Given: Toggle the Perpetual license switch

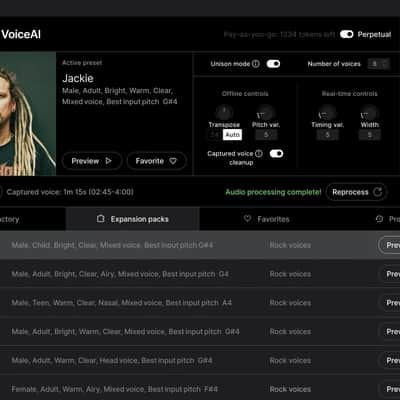Looking at the screenshot, I should click(x=347, y=34).
